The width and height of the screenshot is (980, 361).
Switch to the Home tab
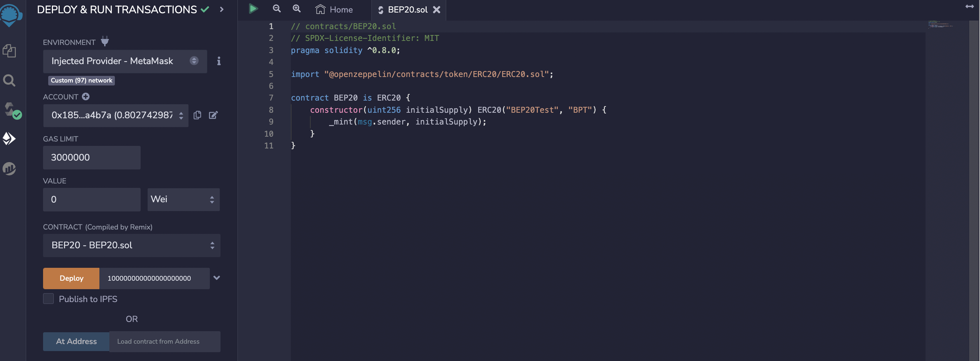click(334, 10)
